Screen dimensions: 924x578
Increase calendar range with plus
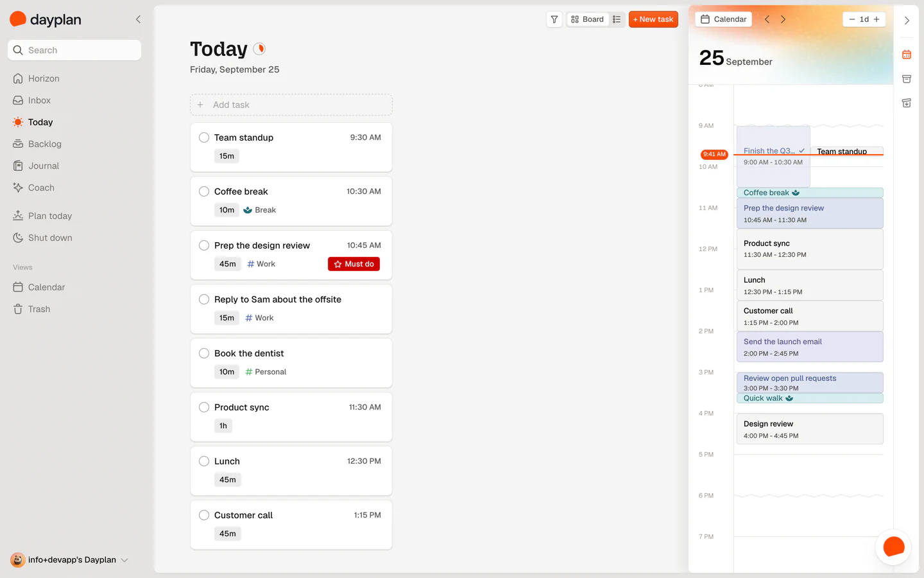(x=877, y=19)
